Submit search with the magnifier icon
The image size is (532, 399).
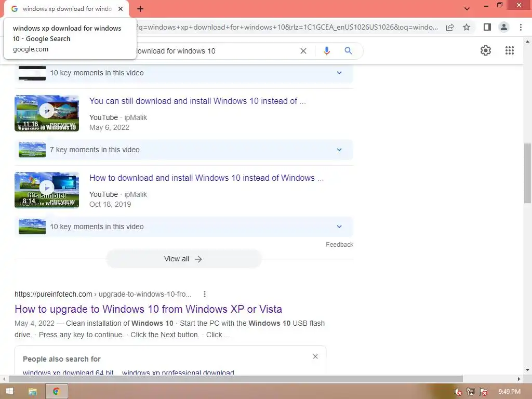pos(348,51)
